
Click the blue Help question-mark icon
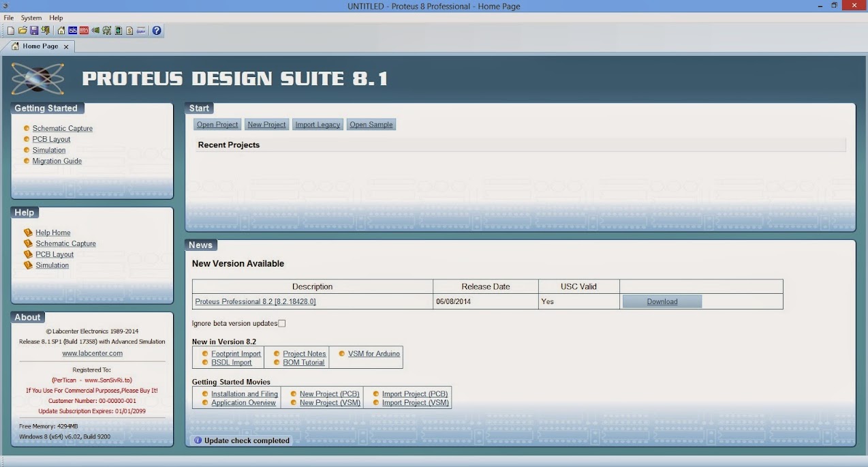(x=157, y=31)
